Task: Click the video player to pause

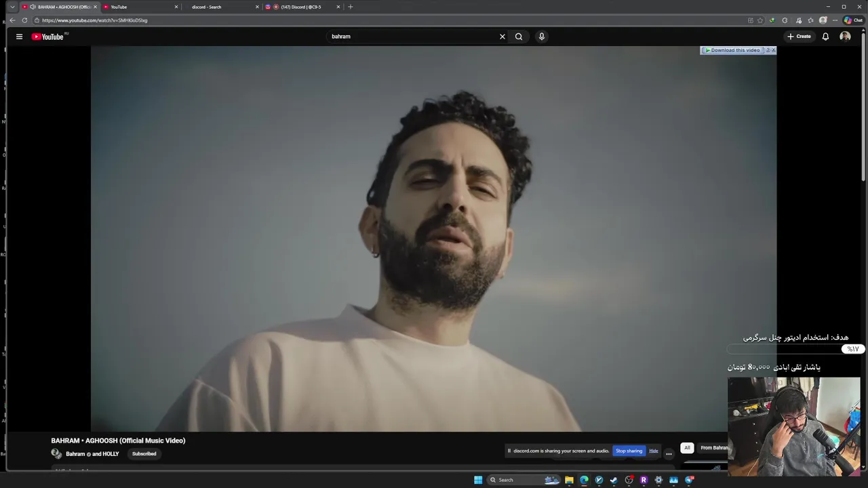Action: coord(434,239)
